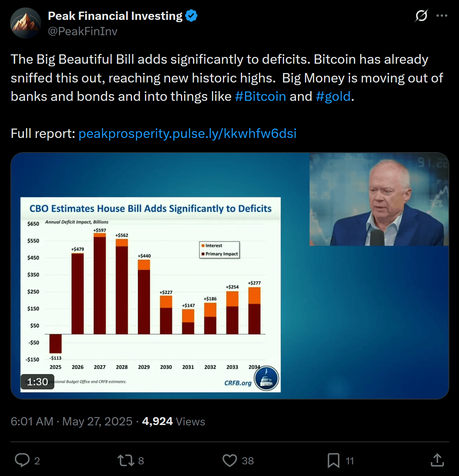Click the @PeakFinInv handle

pyautogui.click(x=83, y=31)
